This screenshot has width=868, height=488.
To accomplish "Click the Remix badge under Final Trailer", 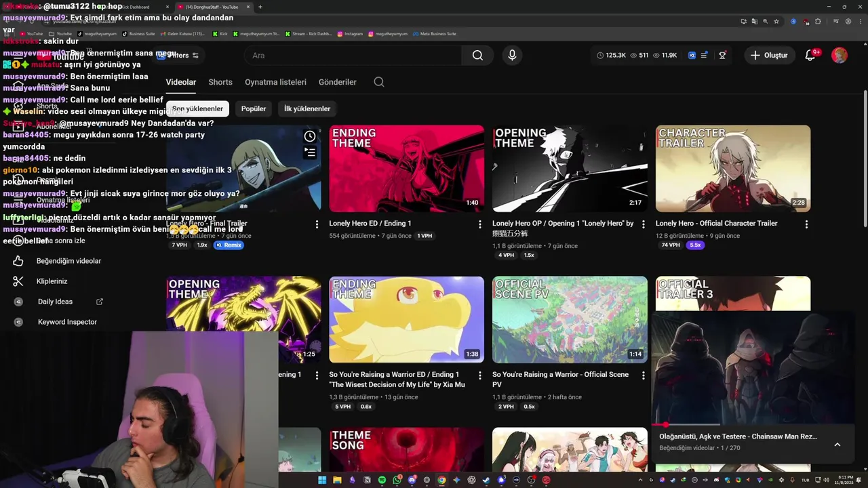I will (229, 245).
